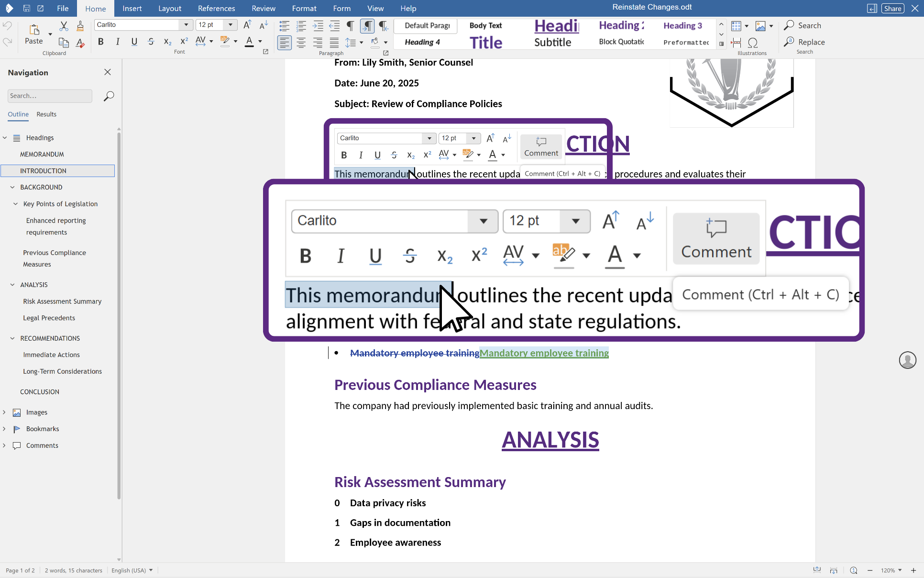Screen dimensions: 924x578
Task: Collapse the BACKGROUND heading in outline
Action: [12, 187]
